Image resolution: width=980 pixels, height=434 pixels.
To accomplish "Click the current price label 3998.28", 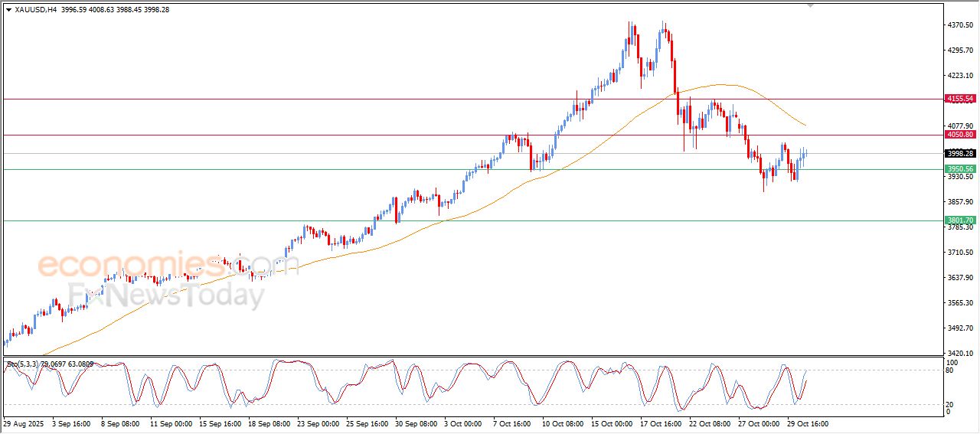I will [959, 154].
